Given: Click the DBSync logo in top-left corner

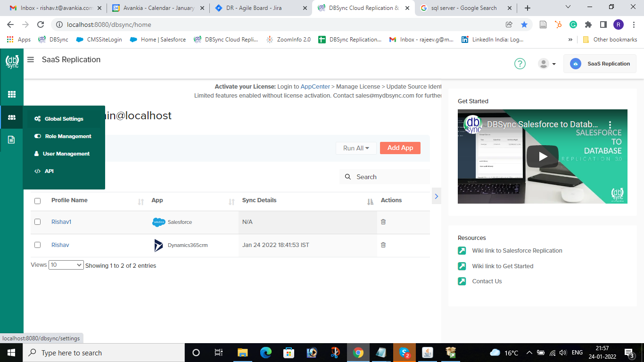Looking at the screenshot, I should click(x=12, y=62).
